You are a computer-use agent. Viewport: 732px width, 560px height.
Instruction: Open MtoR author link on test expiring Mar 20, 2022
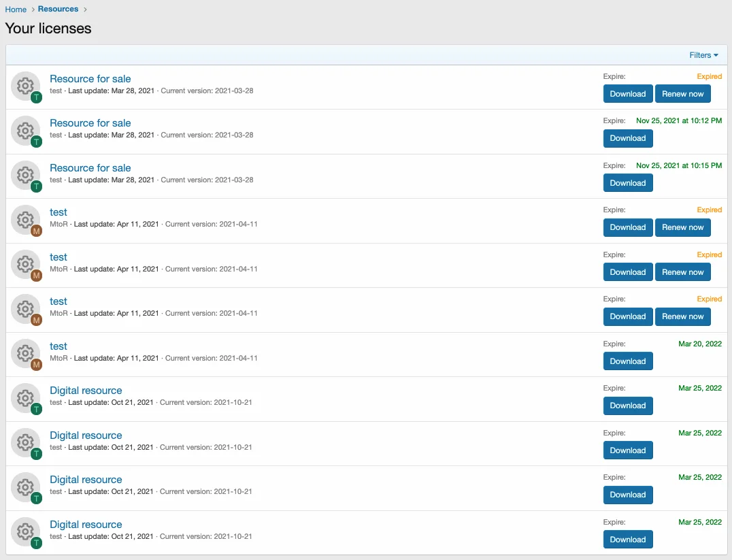click(x=59, y=358)
